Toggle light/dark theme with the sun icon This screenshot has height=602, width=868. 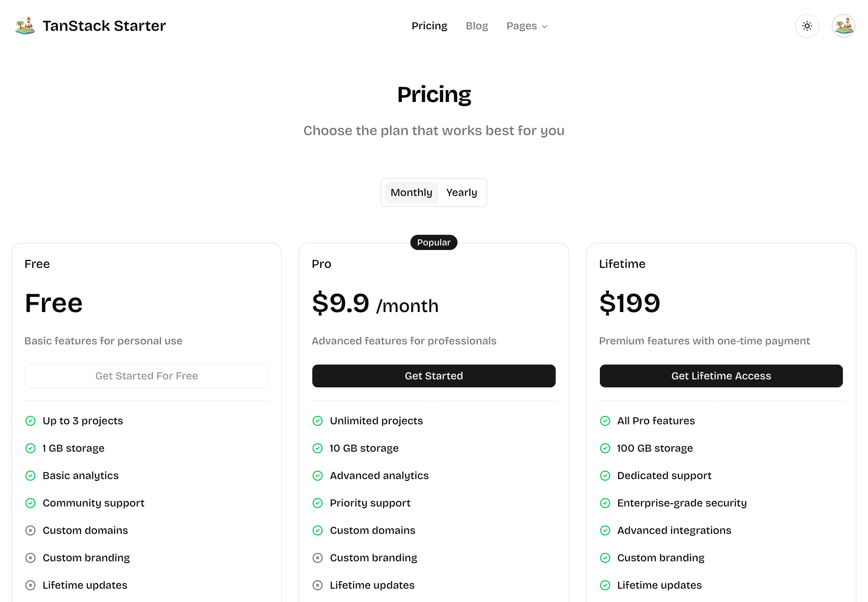tap(807, 25)
